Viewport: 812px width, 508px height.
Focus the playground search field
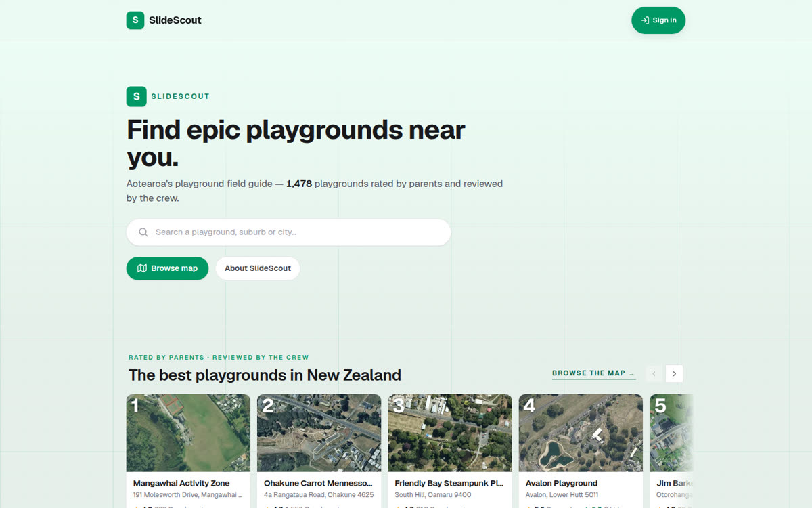click(x=288, y=232)
